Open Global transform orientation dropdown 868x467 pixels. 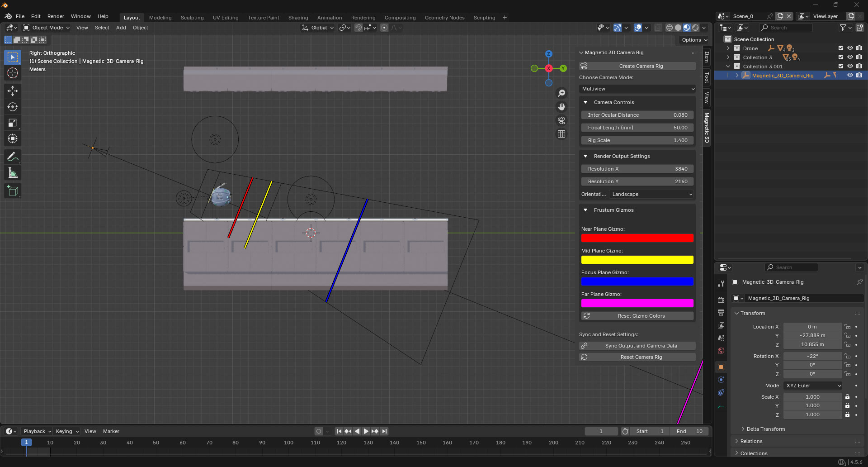[318, 28]
